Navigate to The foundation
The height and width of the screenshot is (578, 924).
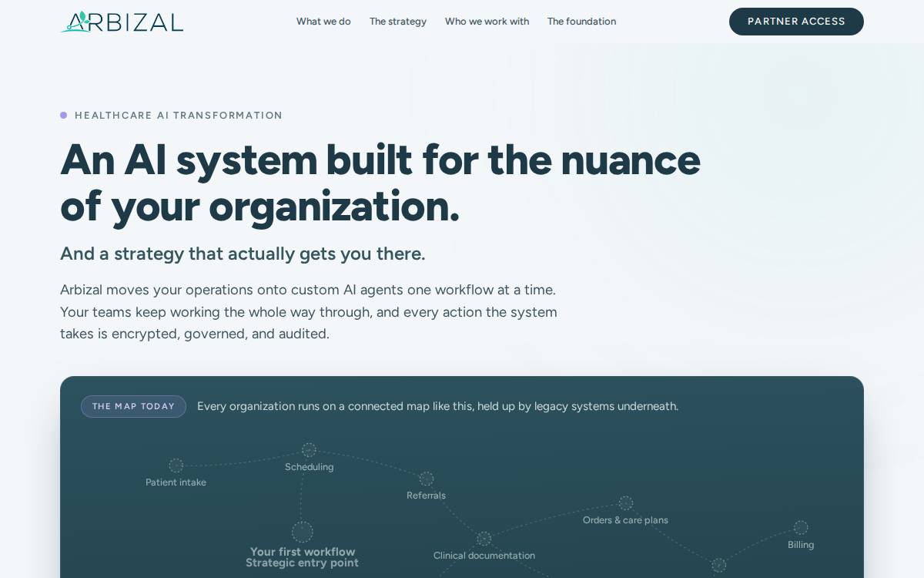pyautogui.click(x=581, y=22)
